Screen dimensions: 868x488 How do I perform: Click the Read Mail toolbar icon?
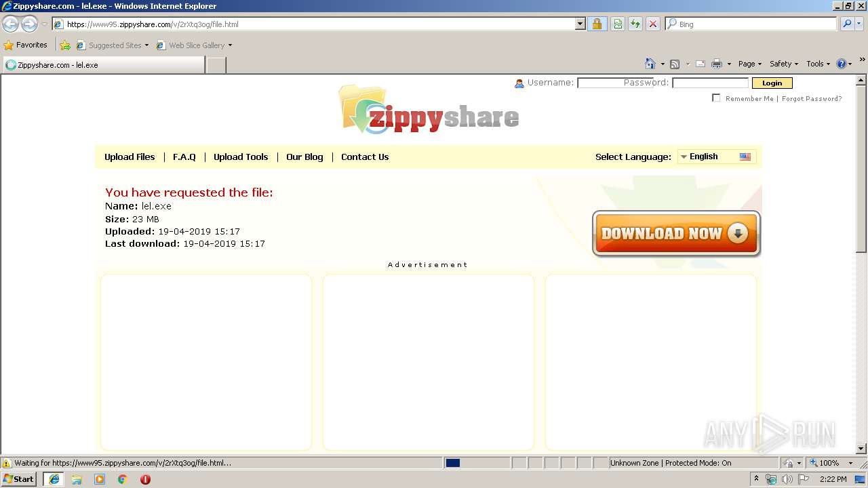(x=701, y=64)
